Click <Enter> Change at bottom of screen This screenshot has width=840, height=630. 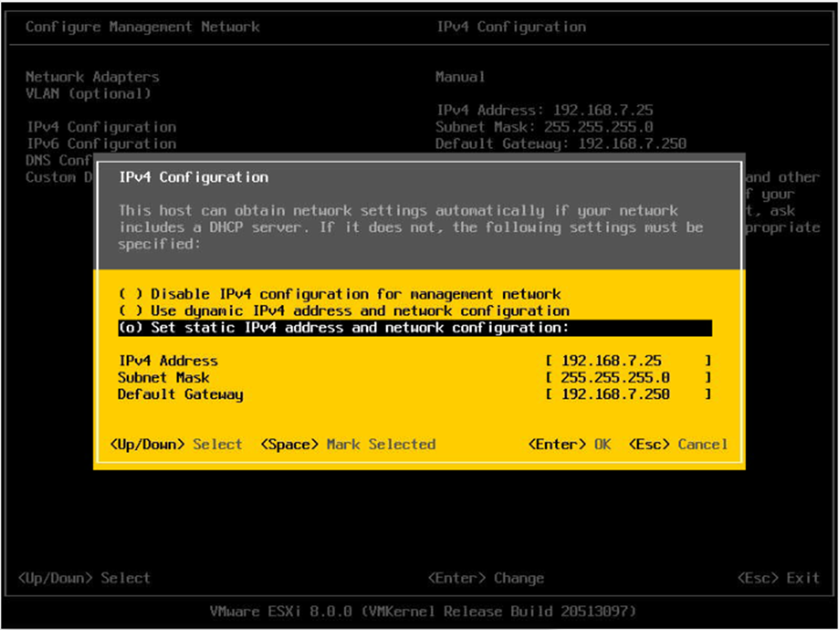(486, 578)
